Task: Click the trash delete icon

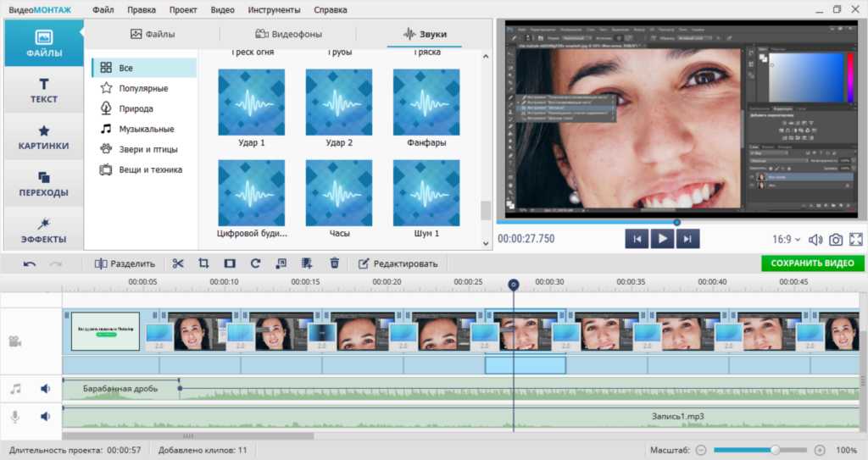Action: [x=334, y=263]
